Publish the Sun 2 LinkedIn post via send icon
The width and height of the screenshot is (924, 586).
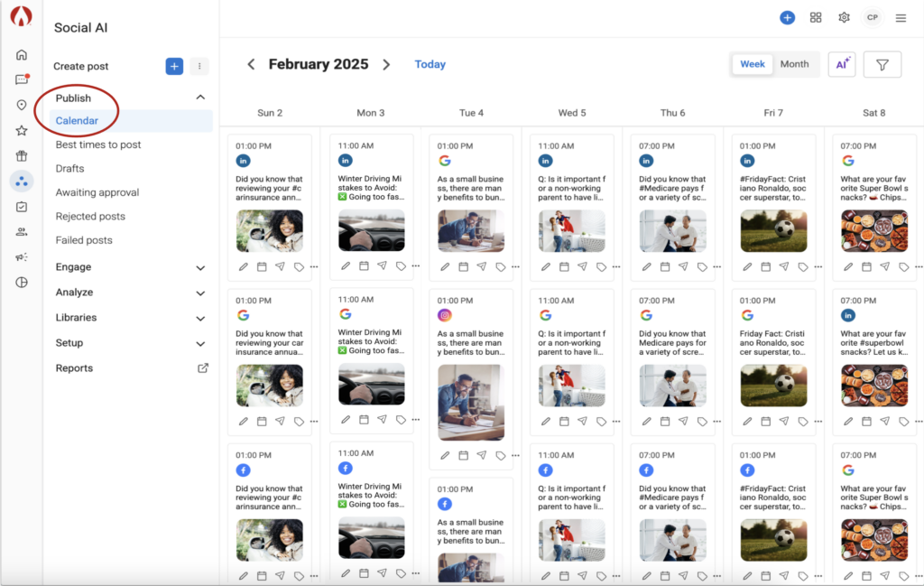point(280,266)
